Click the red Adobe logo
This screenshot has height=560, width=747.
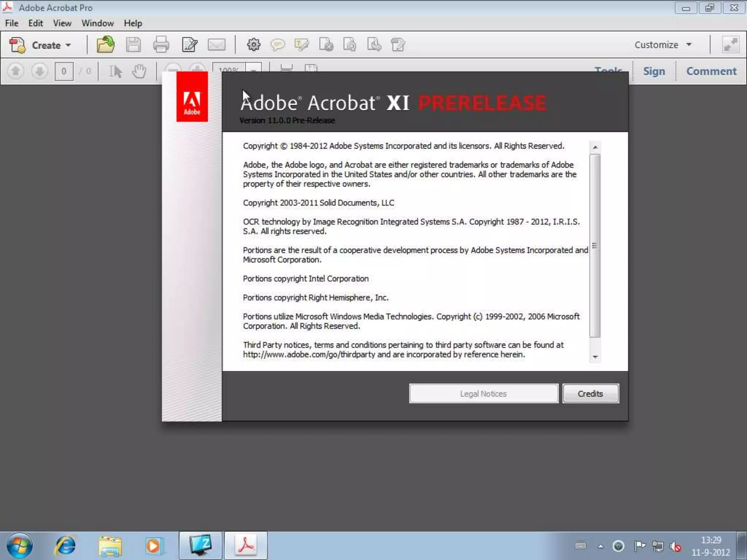[x=192, y=97]
